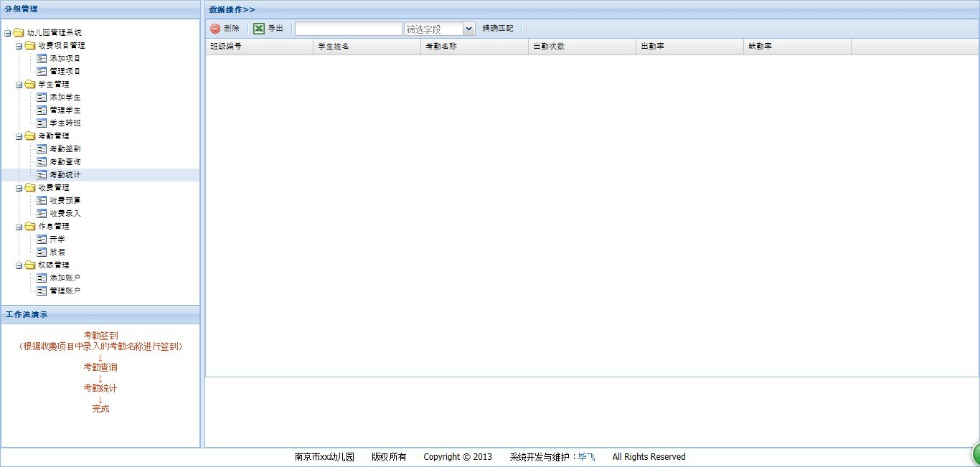Click the 管理账户 page icon
The height and width of the screenshot is (467, 980).
coord(42,291)
